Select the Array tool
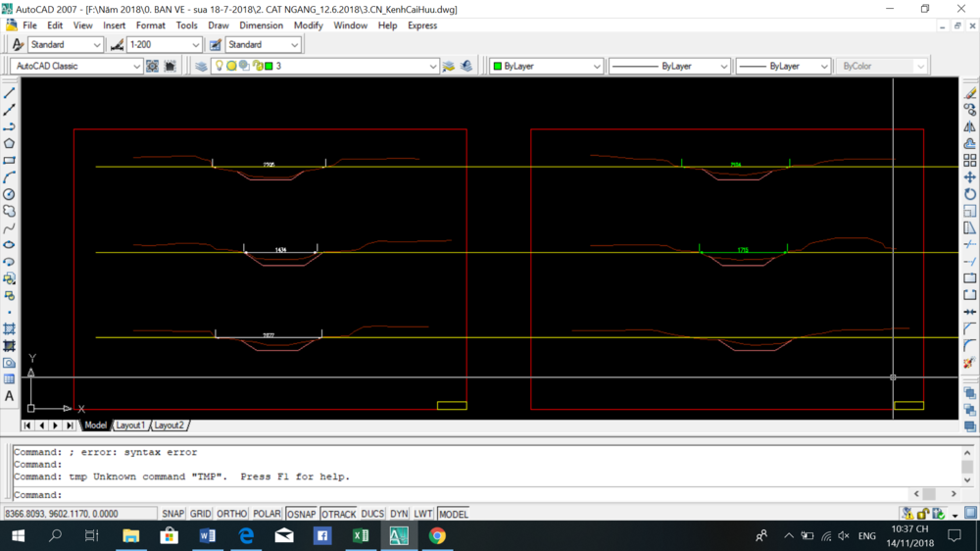Image resolution: width=980 pixels, height=551 pixels. [970, 161]
